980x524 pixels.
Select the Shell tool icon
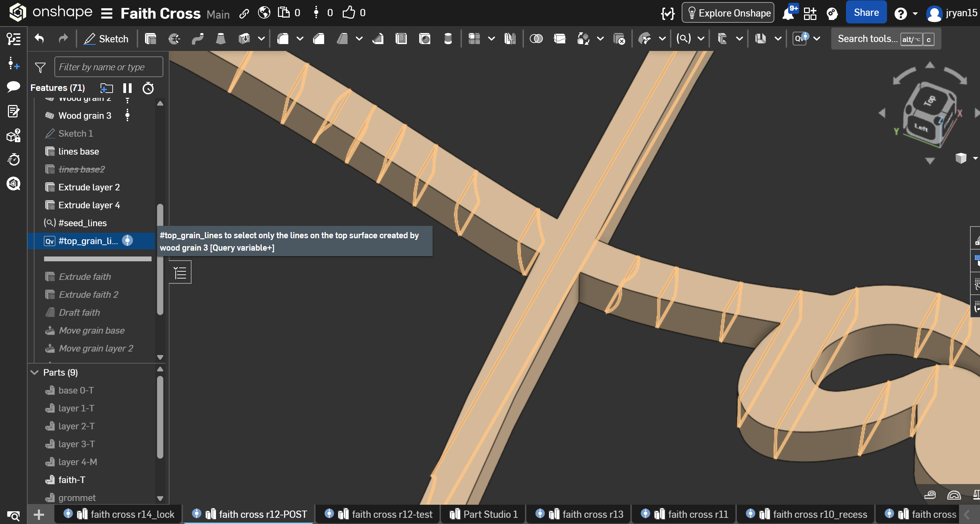pyautogui.click(x=401, y=39)
